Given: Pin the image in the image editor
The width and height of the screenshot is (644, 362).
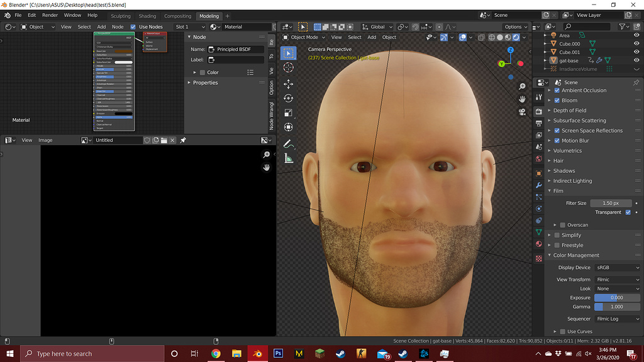Looking at the screenshot, I should click(x=183, y=140).
